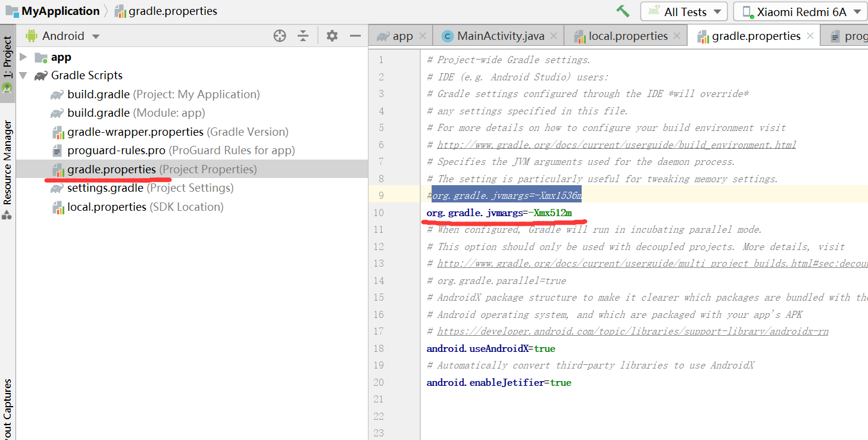868x440 pixels.
Task: Click the Make Project hammer icon
Action: point(623,11)
